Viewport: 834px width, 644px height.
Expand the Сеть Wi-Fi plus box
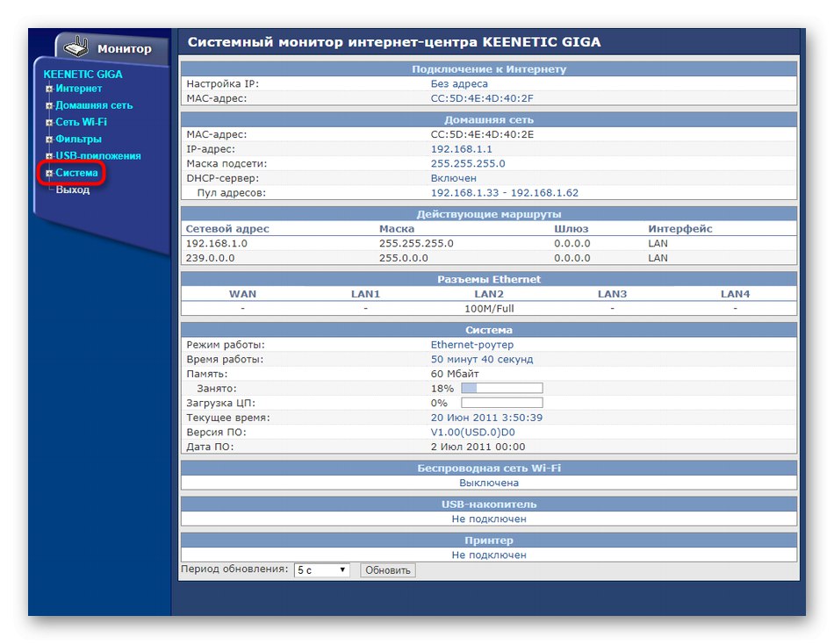coord(49,122)
